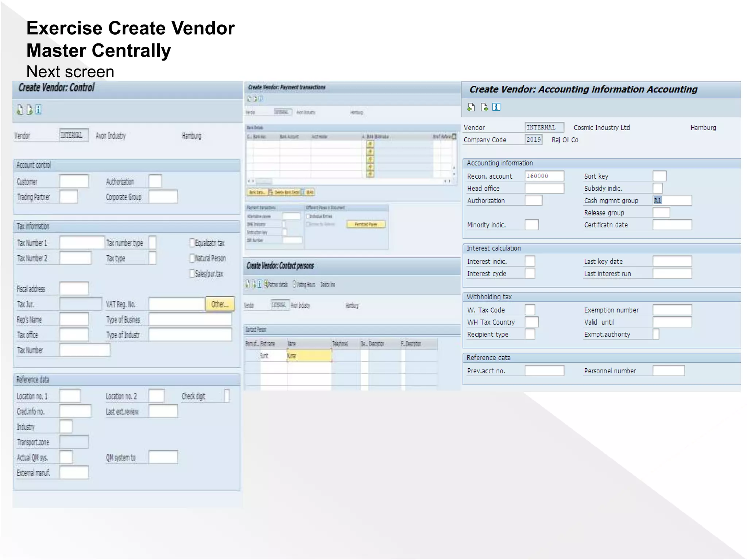Image resolution: width=747 pixels, height=560 pixels.
Task: Click Alternative payee field in payment panel
Action: pos(291,216)
